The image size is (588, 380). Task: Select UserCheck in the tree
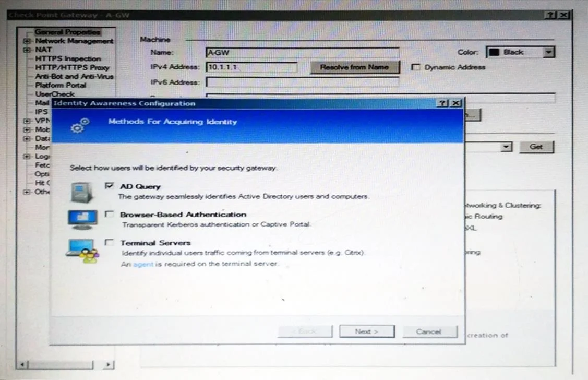(x=55, y=94)
